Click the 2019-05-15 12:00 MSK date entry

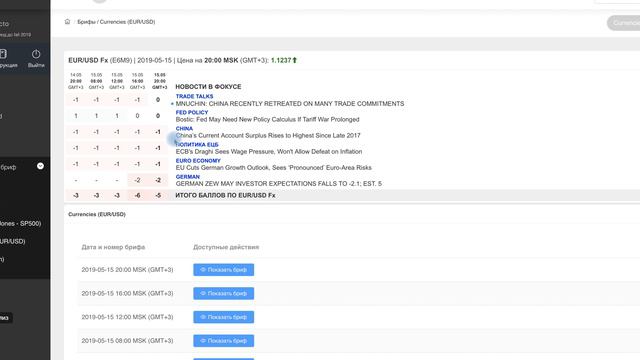[127, 317]
